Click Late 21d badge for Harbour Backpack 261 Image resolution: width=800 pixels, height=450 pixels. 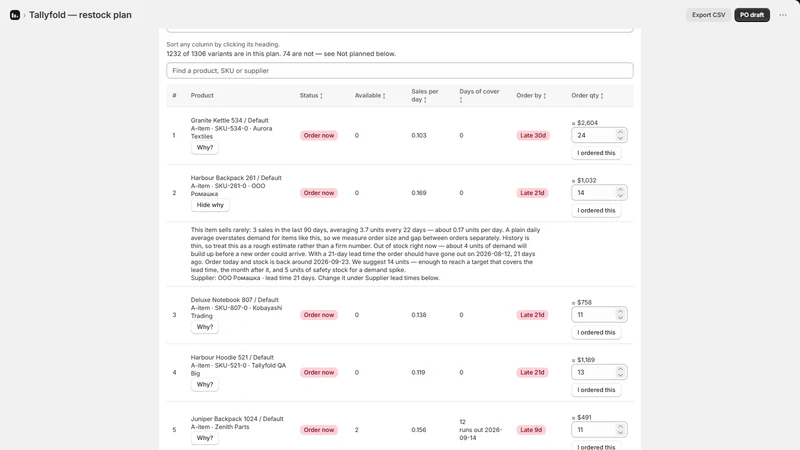pos(532,193)
